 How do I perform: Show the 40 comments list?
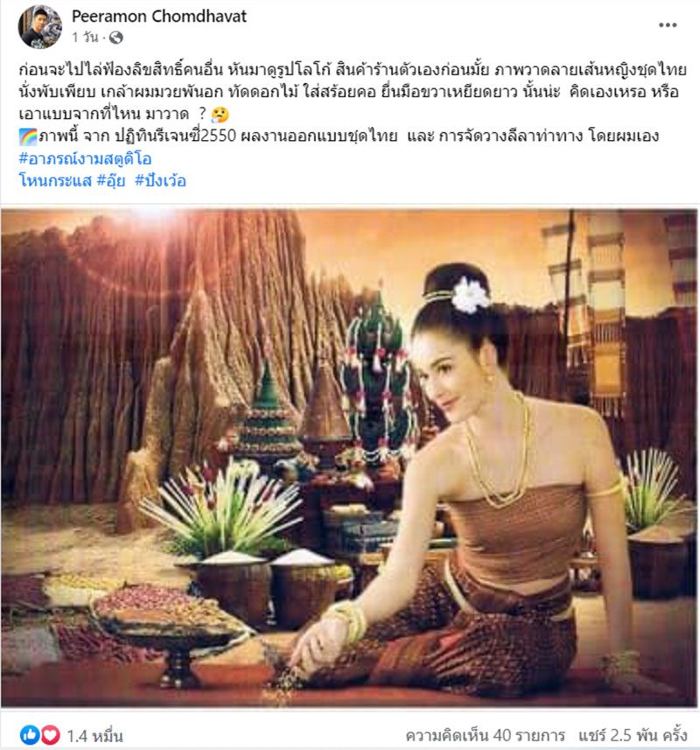(x=486, y=735)
